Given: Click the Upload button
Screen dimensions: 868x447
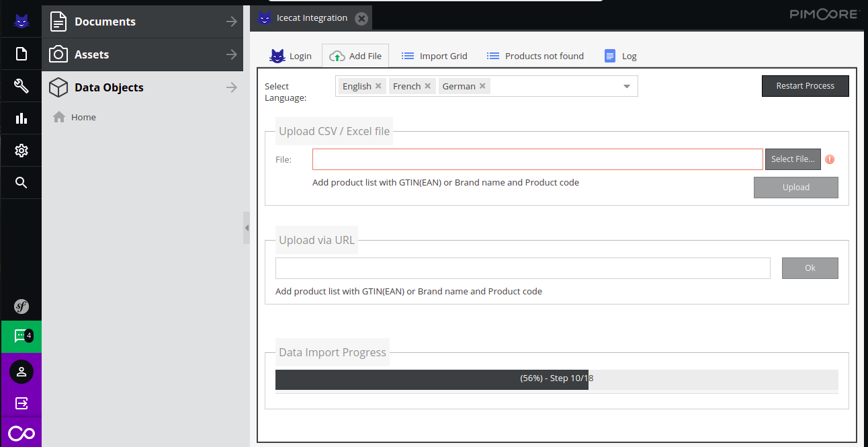Looking at the screenshot, I should click(x=796, y=188).
